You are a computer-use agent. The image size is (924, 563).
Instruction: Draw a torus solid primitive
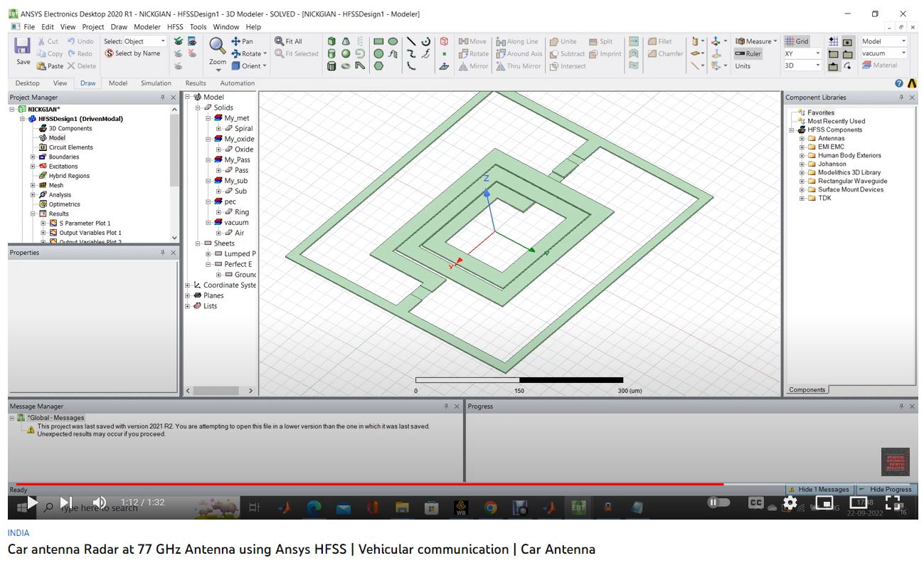point(346,66)
